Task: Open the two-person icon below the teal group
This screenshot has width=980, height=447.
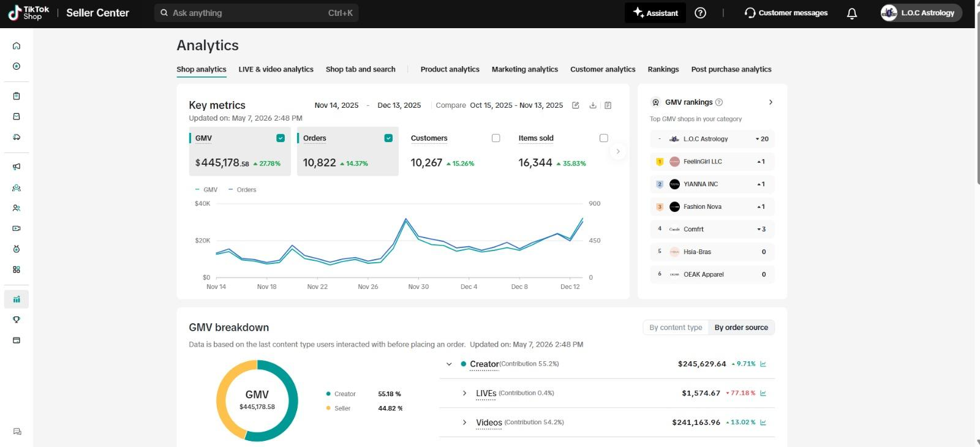Action: tap(17, 208)
